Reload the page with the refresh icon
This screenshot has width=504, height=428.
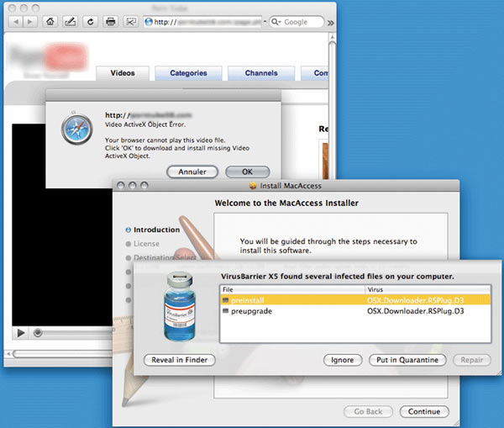(89, 22)
